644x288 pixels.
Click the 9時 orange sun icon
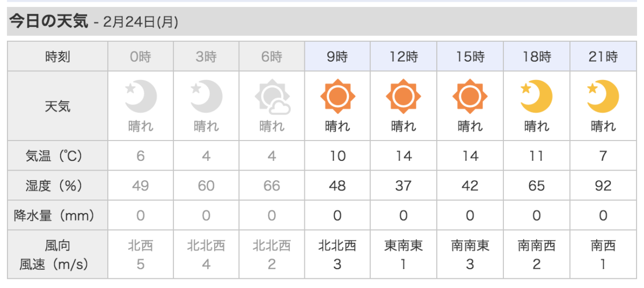click(338, 97)
